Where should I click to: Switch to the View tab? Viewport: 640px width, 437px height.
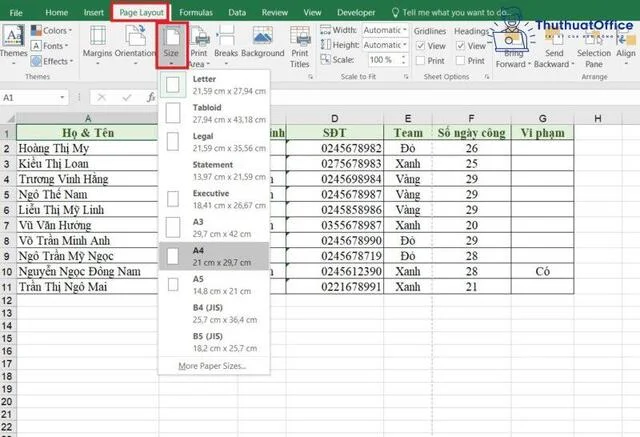click(x=312, y=13)
